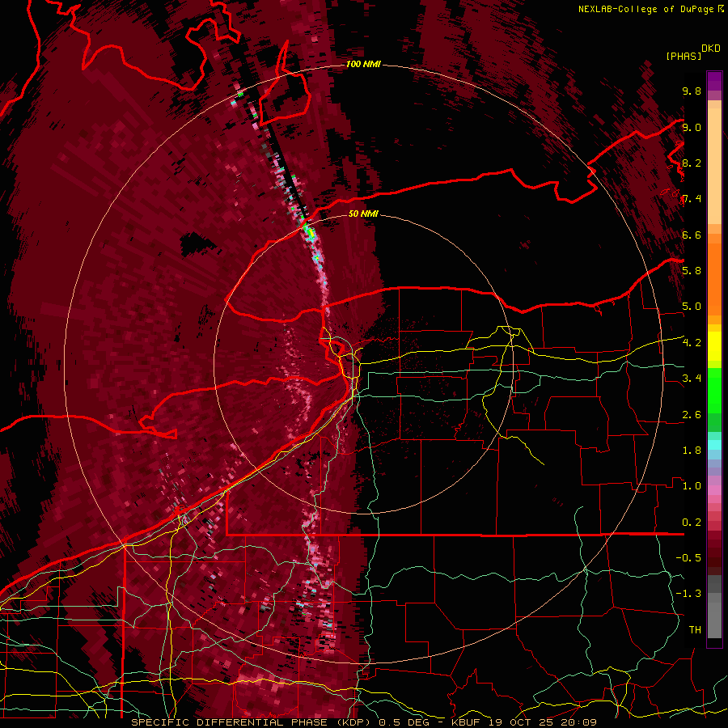Click the 100 NMI range ring label
This screenshot has width=728, height=728.
(x=363, y=64)
